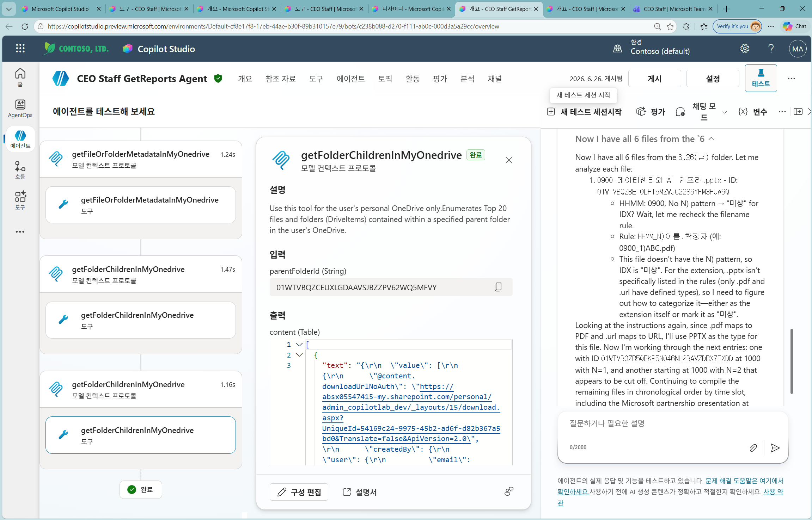Click the 테스트 test flask button
Viewport: 812px width, 520px height.
coord(761,78)
